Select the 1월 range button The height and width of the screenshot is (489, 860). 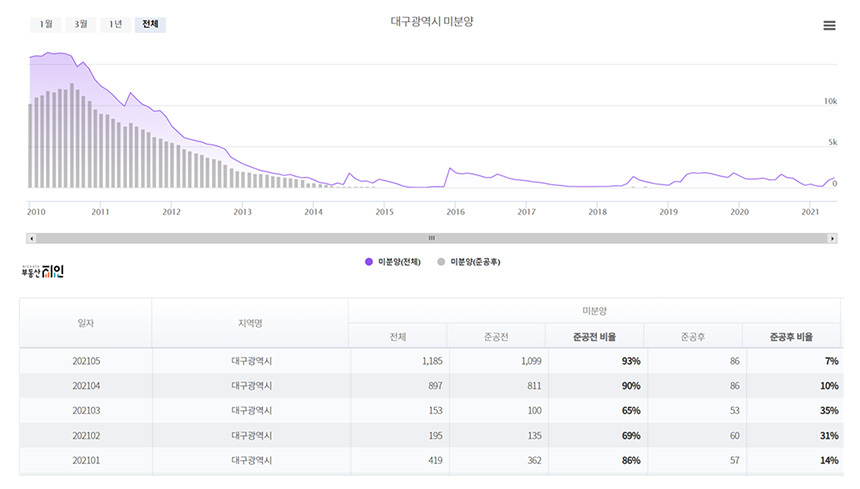tap(46, 24)
